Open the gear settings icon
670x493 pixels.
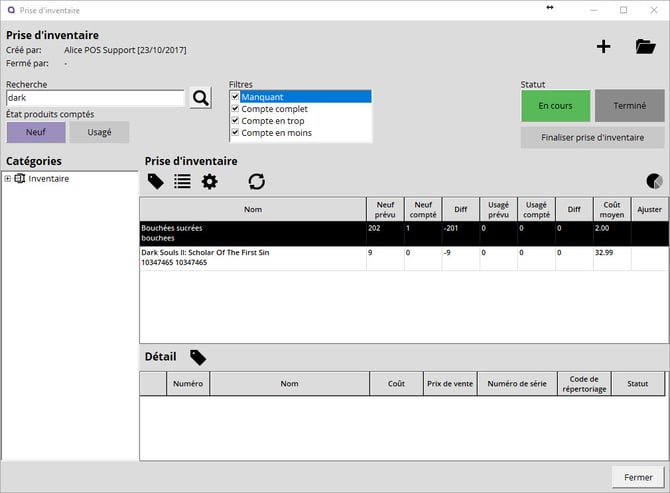click(209, 181)
